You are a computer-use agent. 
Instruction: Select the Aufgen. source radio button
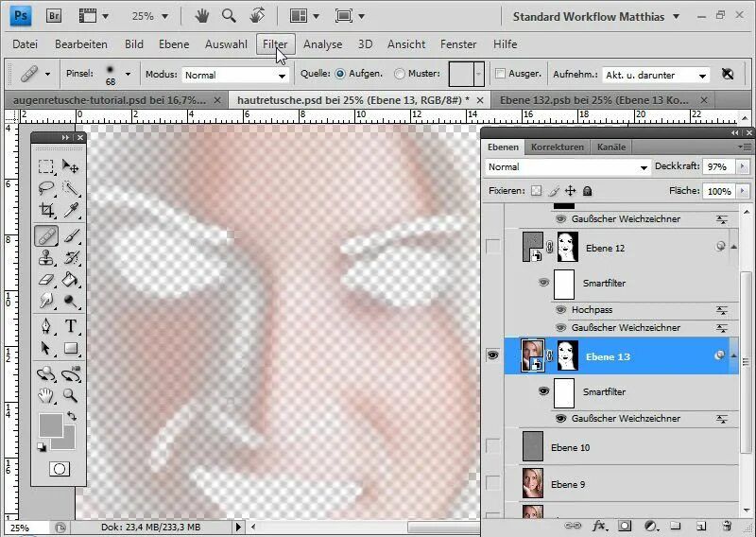pyautogui.click(x=340, y=74)
